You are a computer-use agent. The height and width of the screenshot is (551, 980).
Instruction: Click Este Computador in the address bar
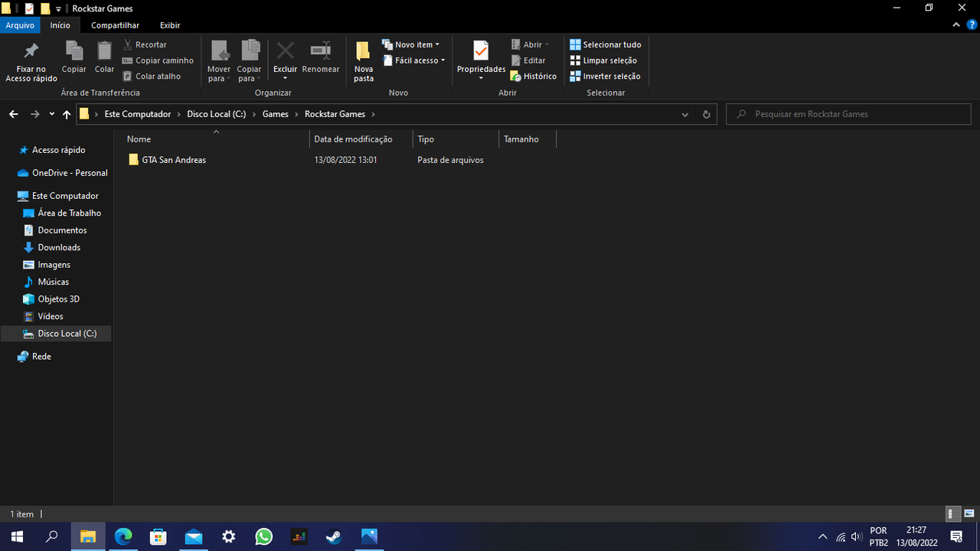[138, 114]
